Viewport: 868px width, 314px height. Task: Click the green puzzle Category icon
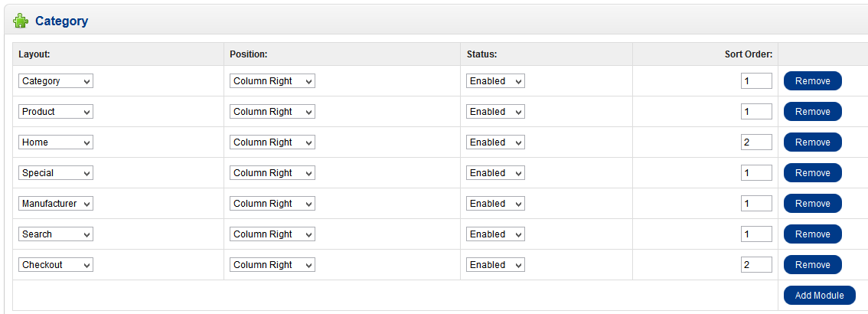coord(21,21)
